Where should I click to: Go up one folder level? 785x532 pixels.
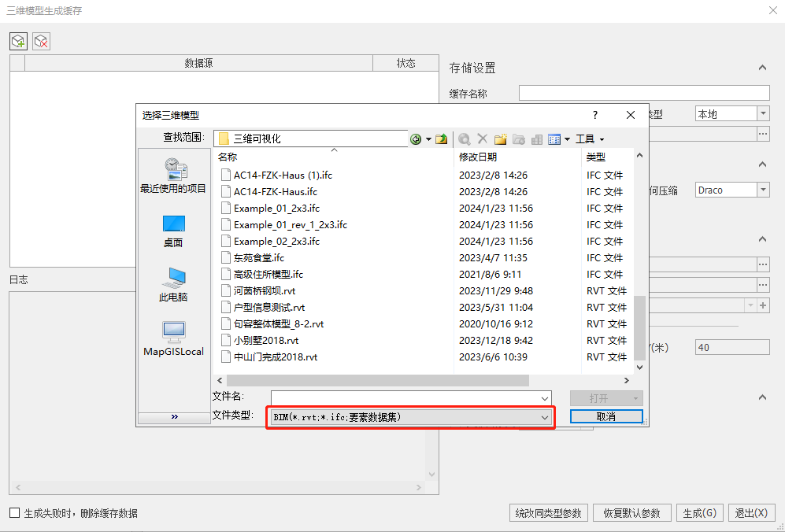(x=442, y=139)
